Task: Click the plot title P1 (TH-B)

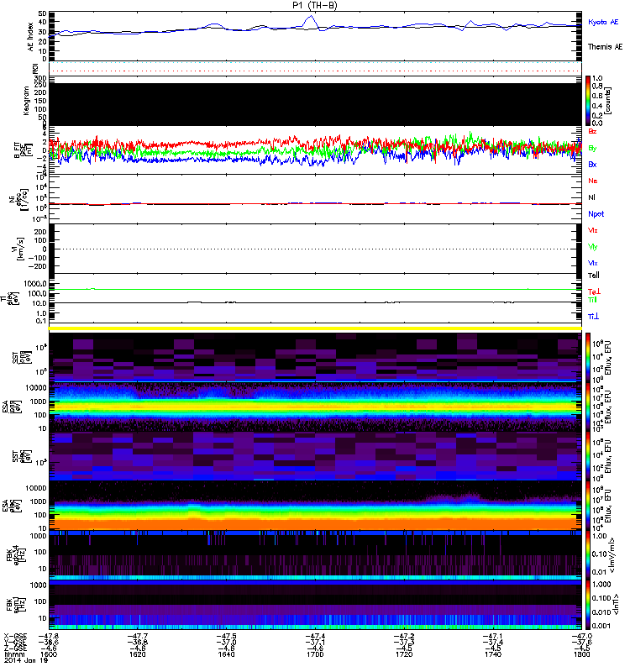Action: (314, 5)
